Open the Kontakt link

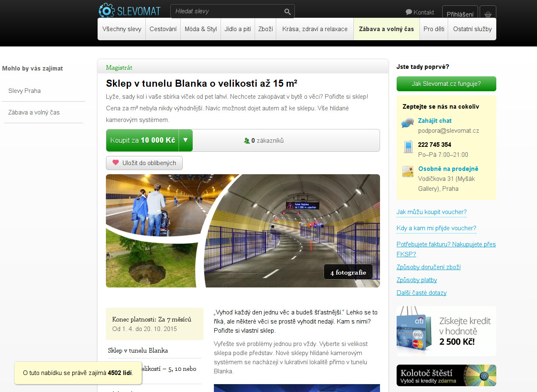pos(424,12)
